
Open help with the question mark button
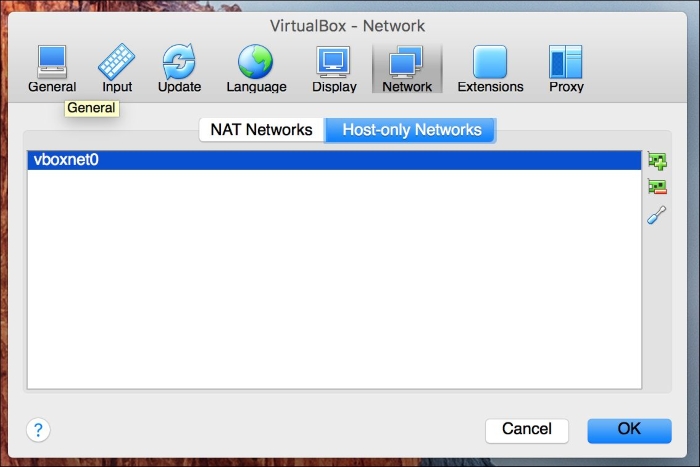click(38, 430)
